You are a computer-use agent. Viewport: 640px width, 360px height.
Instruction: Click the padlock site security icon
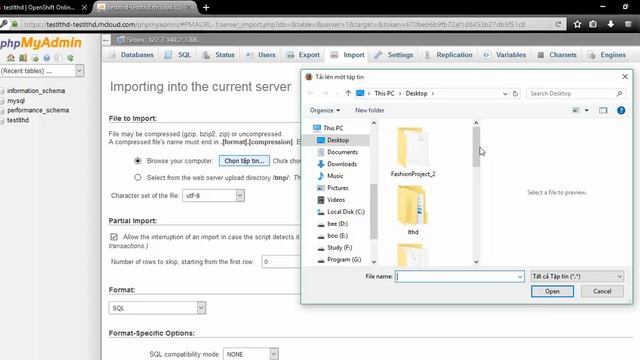[x=15, y=24]
